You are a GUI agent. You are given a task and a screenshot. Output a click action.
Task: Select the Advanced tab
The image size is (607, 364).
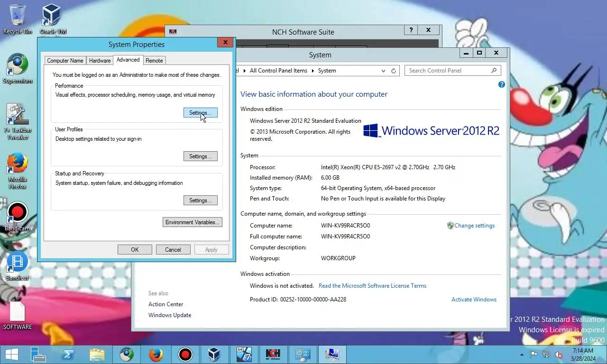pyautogui.click(x=128, y=60)
